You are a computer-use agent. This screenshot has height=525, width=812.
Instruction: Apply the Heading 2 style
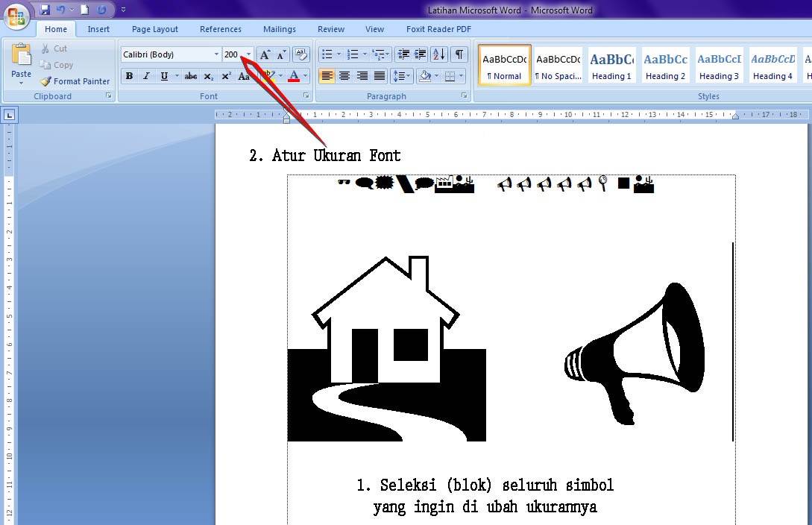click(665, 65)
